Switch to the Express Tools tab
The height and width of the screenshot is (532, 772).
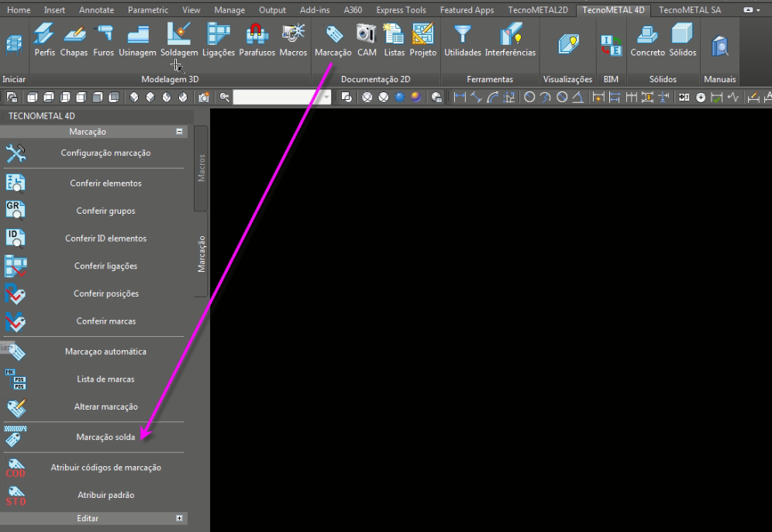[x=401, y=10]
